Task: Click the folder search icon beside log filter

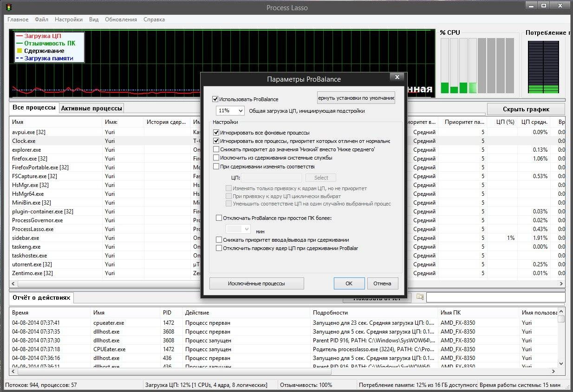Action: (x=420, y=297)
